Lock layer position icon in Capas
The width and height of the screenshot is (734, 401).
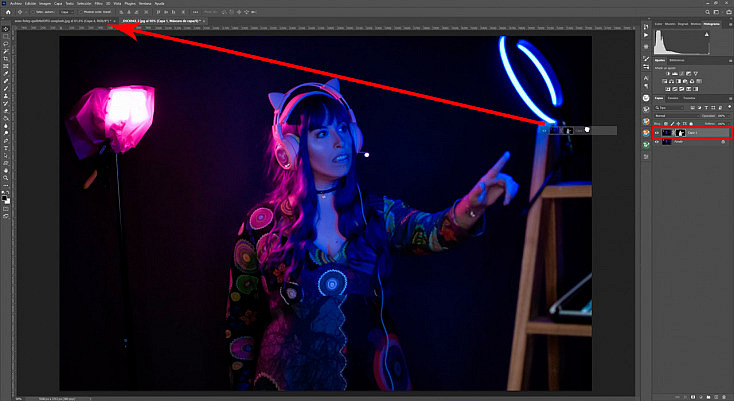click(678, 124)
